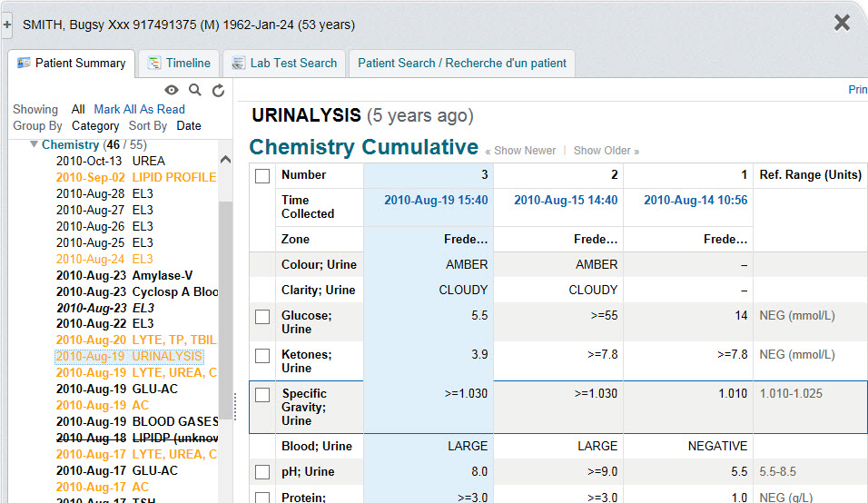
Task: Select 2010-Aug-24 EL3 result
Action: 104,259
